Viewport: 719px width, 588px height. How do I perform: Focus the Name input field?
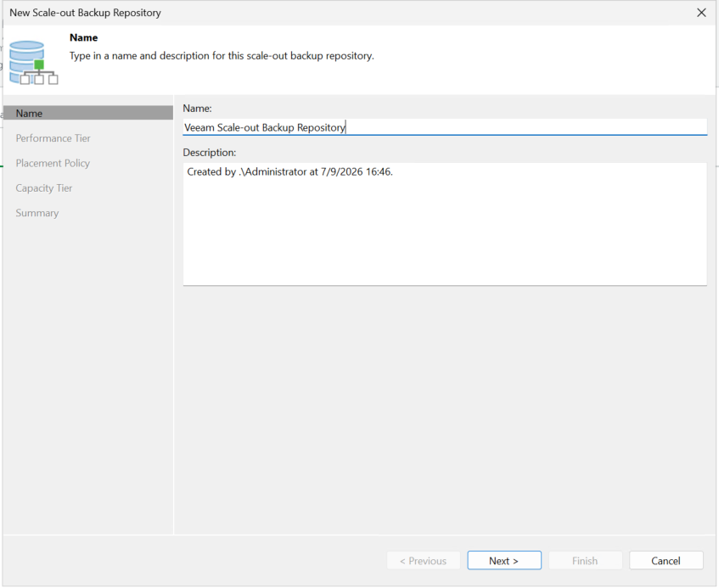444,127
